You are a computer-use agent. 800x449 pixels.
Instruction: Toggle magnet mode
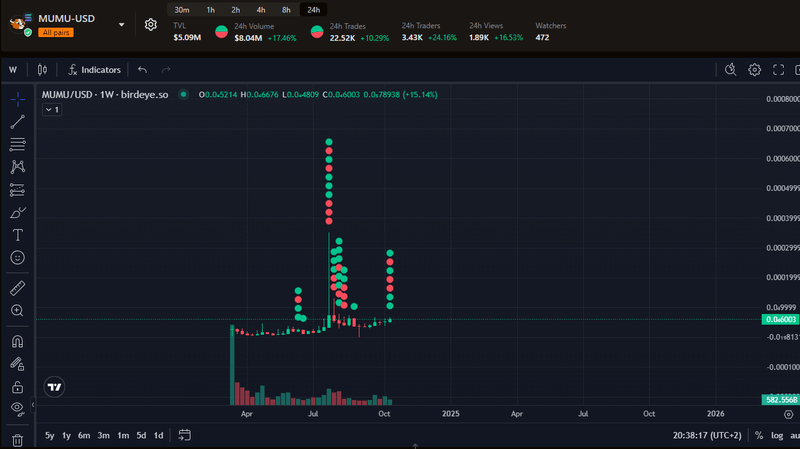tap(17, 341)
